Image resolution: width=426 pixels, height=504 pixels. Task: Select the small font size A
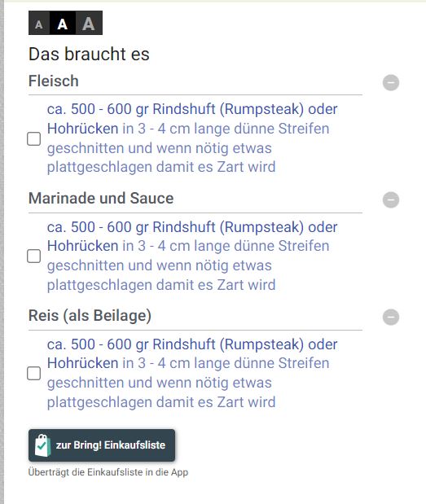(x=39, y=23)
